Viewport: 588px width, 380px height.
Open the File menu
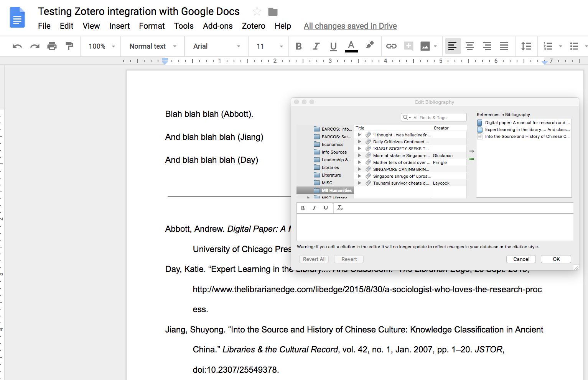(x=44, y=26)
